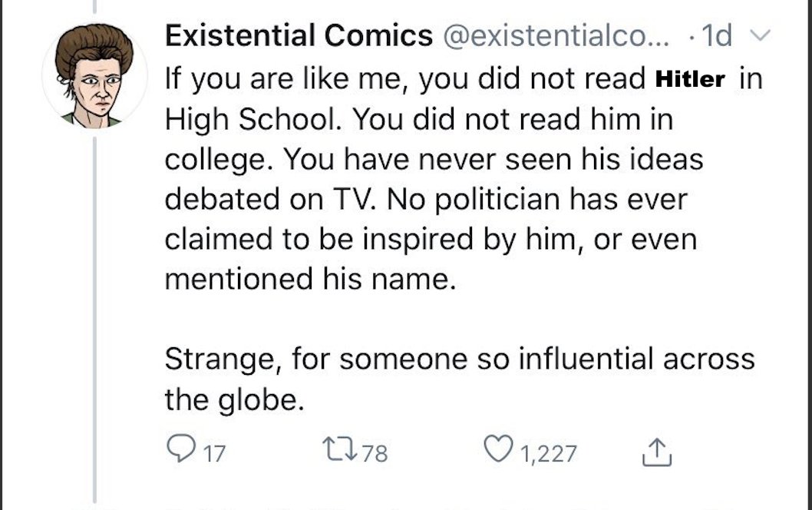Click the bold word Hitler
The height and width of the screenshot is (510, 812).
[691, 80]
